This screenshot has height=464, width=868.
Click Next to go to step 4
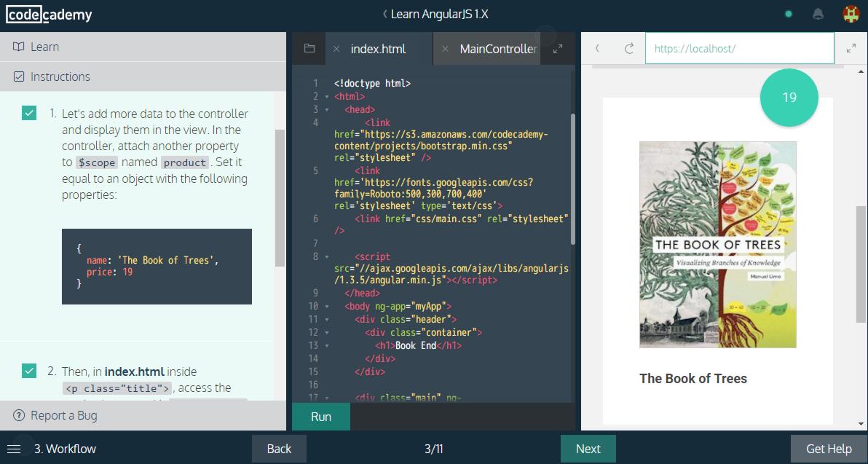pyautogui.click(x=588, y=449)
